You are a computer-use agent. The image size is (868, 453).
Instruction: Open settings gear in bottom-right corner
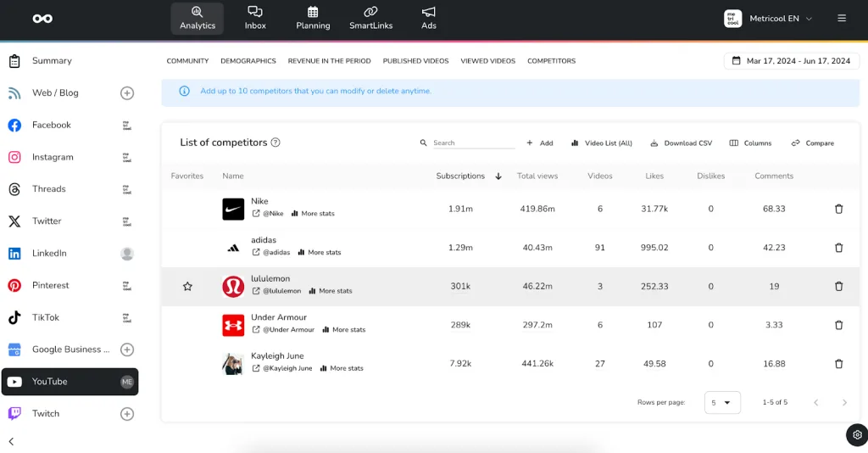click(855, 435)
